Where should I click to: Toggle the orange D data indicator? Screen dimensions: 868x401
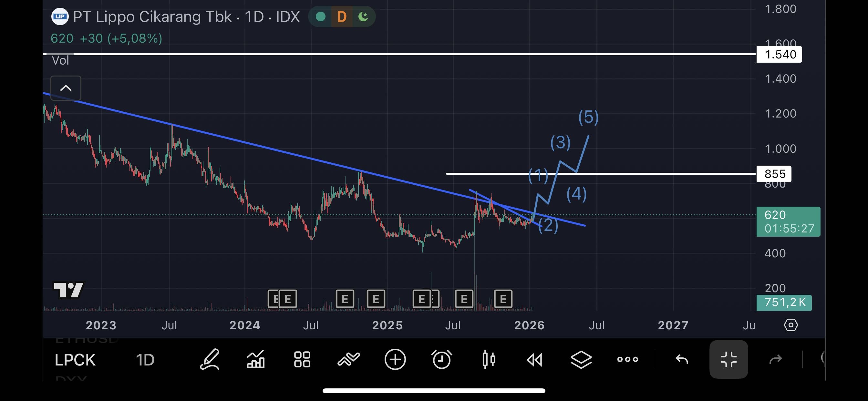click(342, 16)
